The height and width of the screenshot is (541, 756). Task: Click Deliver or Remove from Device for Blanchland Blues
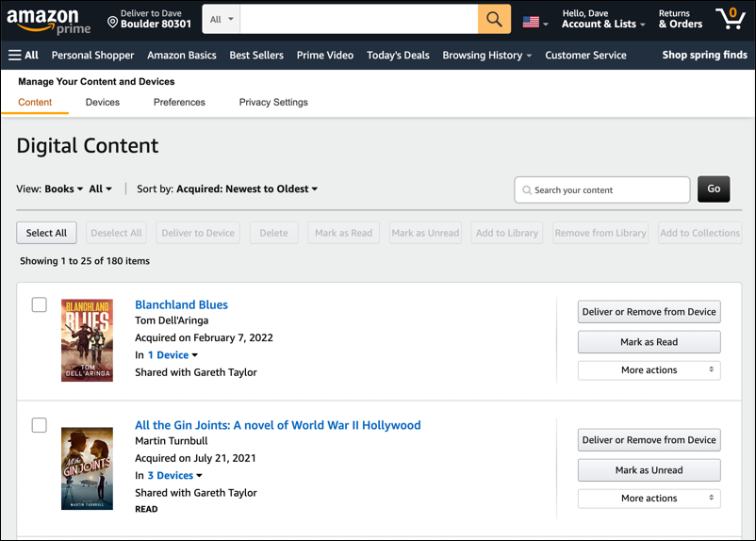point(649,312)
